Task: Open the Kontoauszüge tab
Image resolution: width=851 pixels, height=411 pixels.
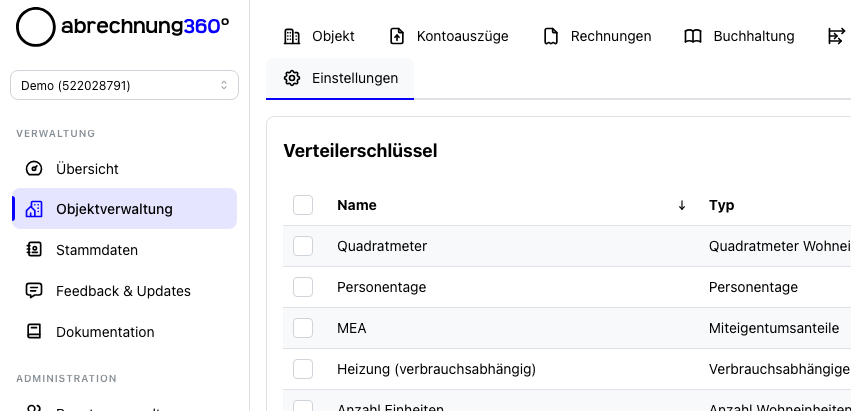Action: (x=449, y=36)
